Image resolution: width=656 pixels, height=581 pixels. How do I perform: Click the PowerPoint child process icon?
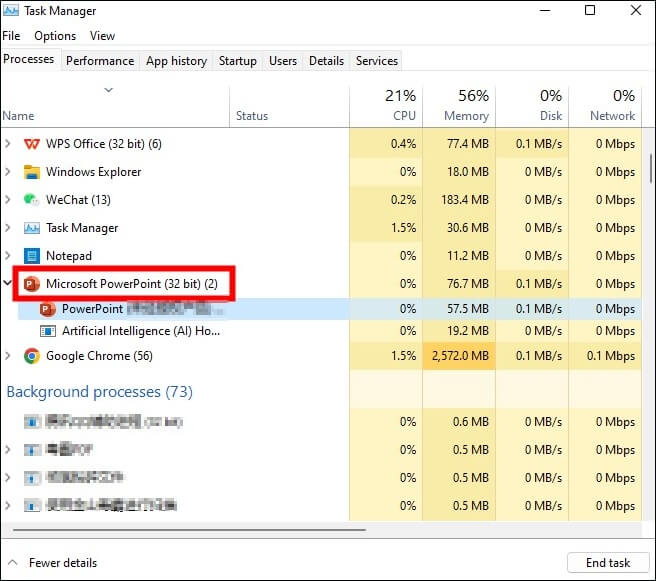(48, 309)
